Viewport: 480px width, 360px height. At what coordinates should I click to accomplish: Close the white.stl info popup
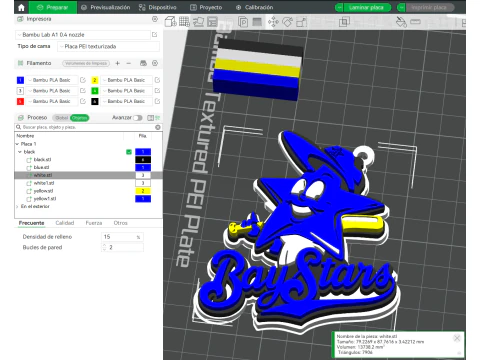[x=457, y=338]
